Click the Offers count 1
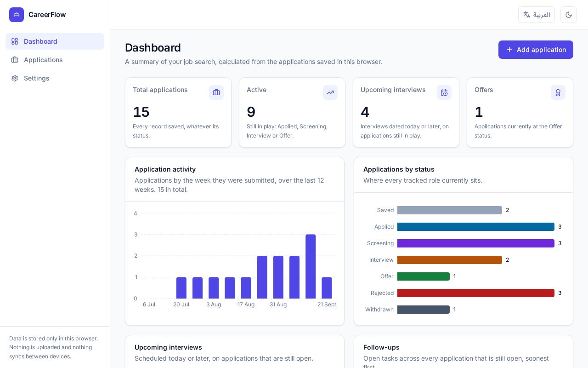588x368 pixels. (x=479, y=112)
